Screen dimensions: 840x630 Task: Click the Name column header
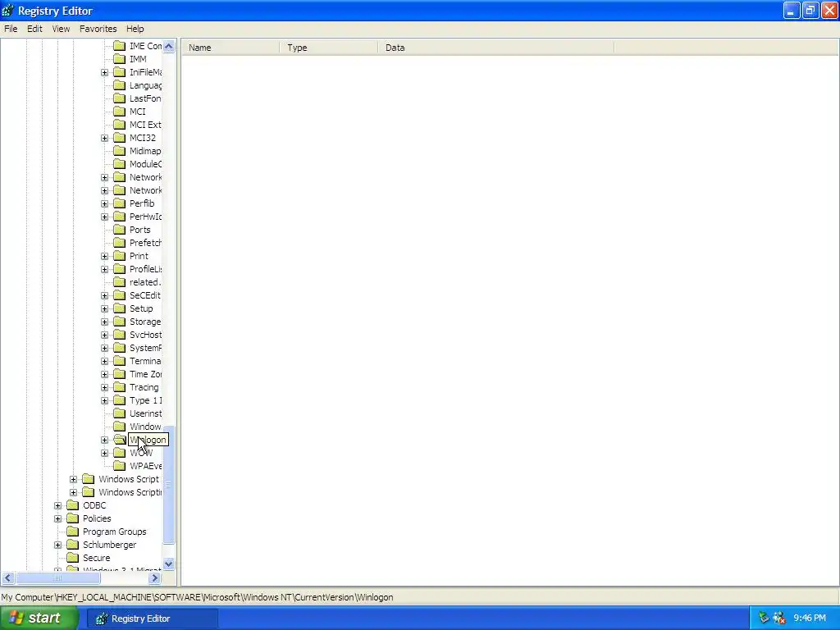231,48
